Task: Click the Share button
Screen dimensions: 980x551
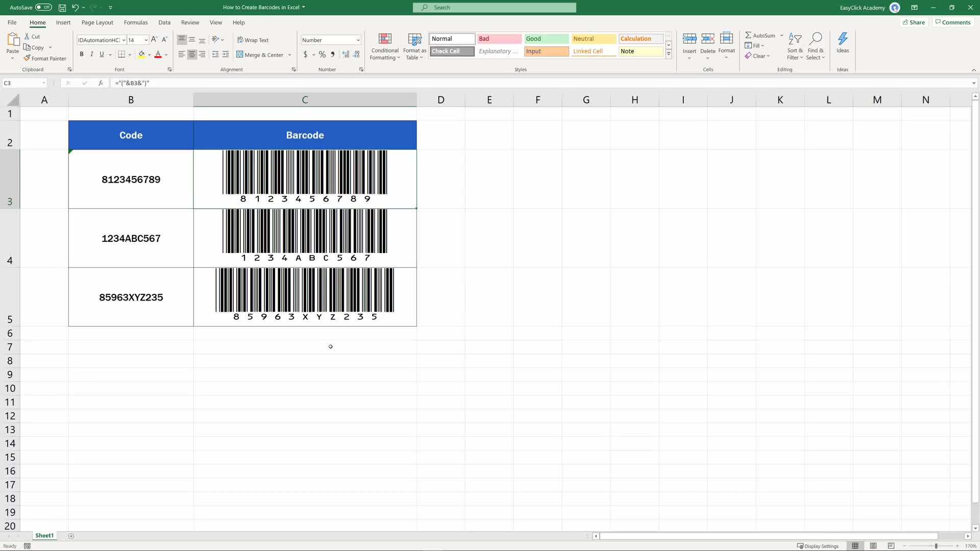Action: pos(913,22)
